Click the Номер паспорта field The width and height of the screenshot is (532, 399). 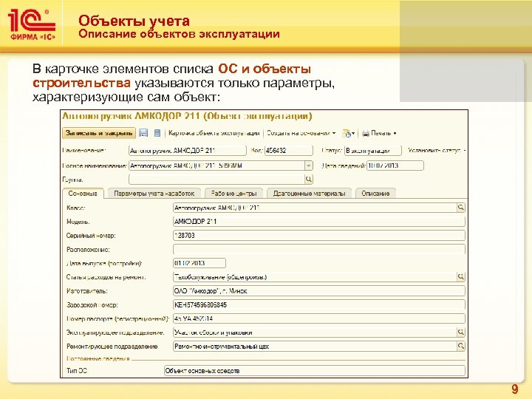point(319,318)
